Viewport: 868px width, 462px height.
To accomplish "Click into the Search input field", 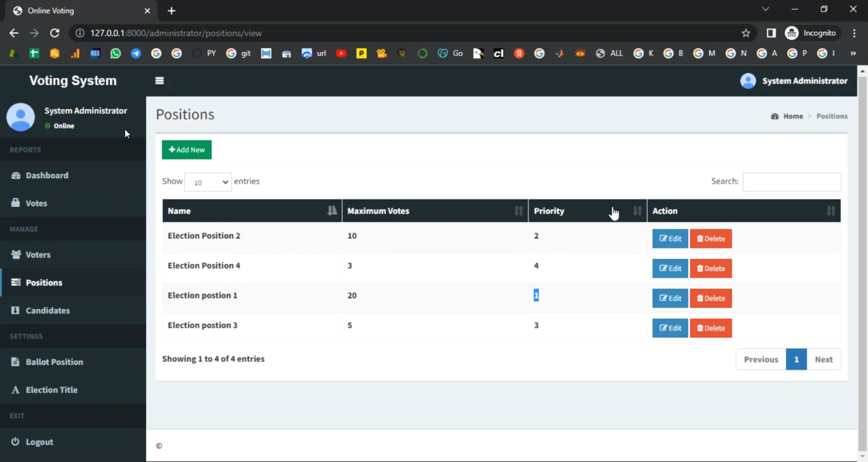I will 792,182.
